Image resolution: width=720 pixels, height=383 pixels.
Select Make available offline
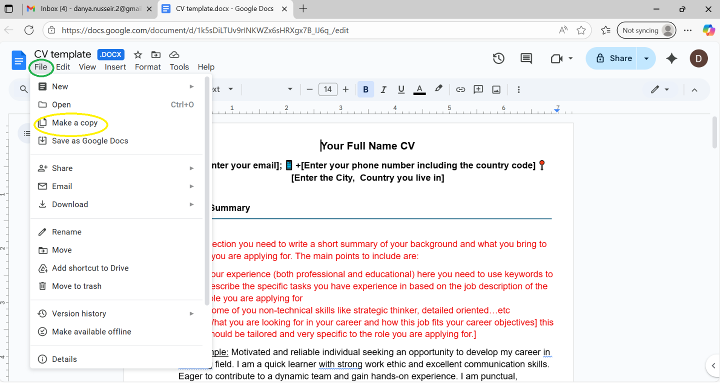click(117, 332)
